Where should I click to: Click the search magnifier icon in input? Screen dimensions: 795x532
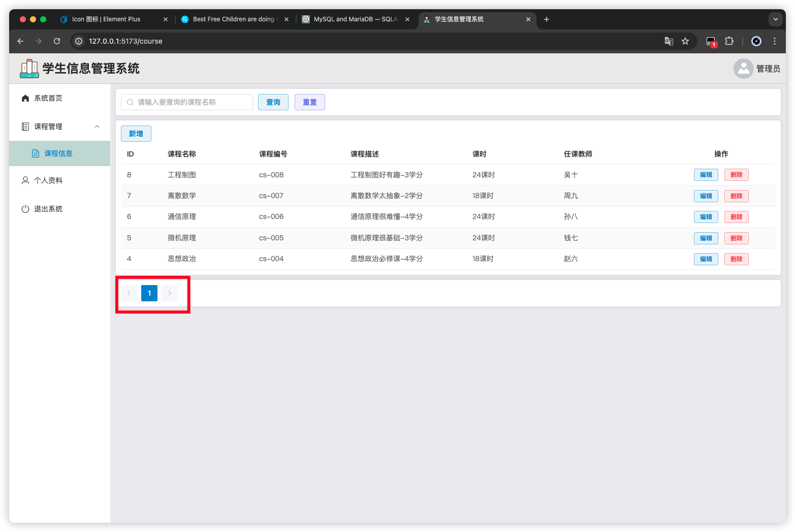(130, 102)
